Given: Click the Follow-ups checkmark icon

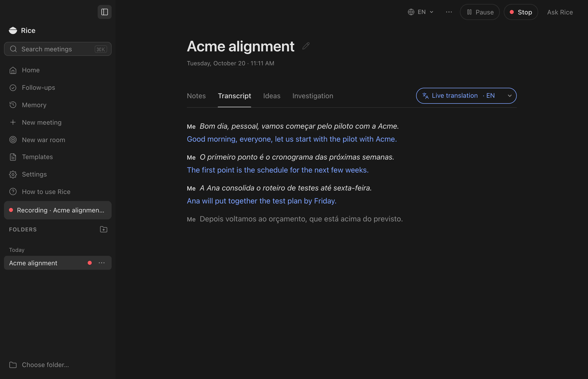Looking at the screenshot, I should point(13,88).
